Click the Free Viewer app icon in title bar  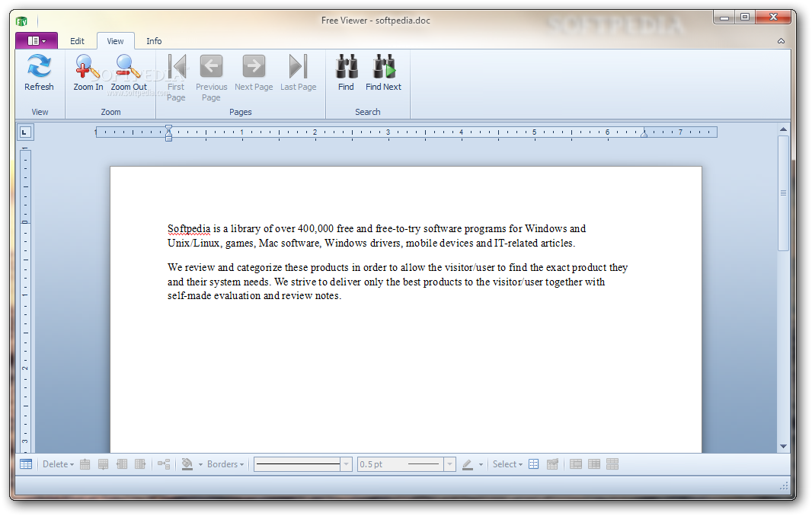tap(21, 21)
